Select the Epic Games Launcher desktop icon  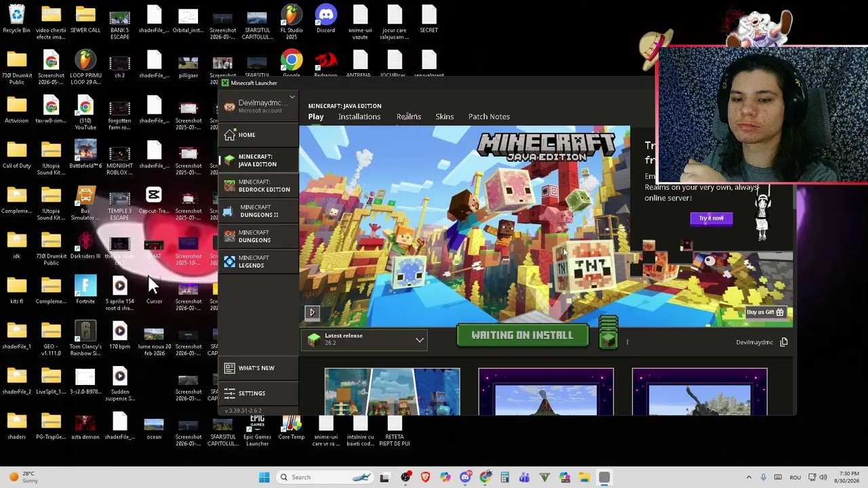click(x=257, y=431)
